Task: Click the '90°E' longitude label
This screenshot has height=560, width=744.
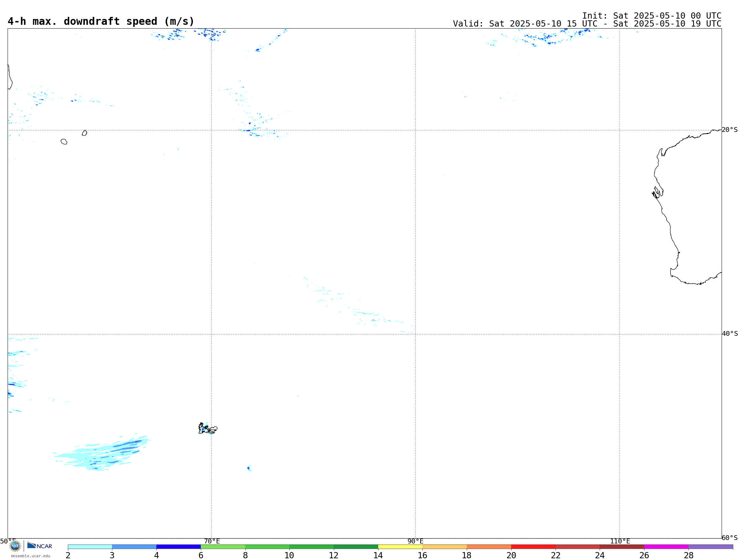Action: (415, 541)
